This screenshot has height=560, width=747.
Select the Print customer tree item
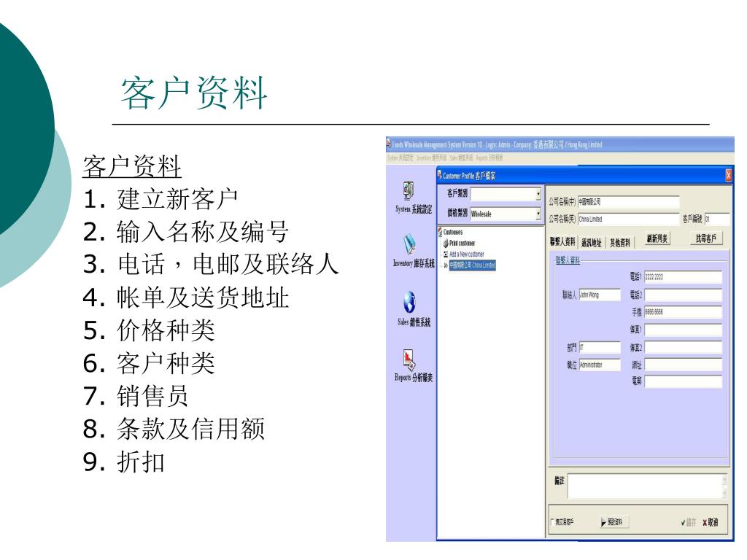click(x=462, y=244)
